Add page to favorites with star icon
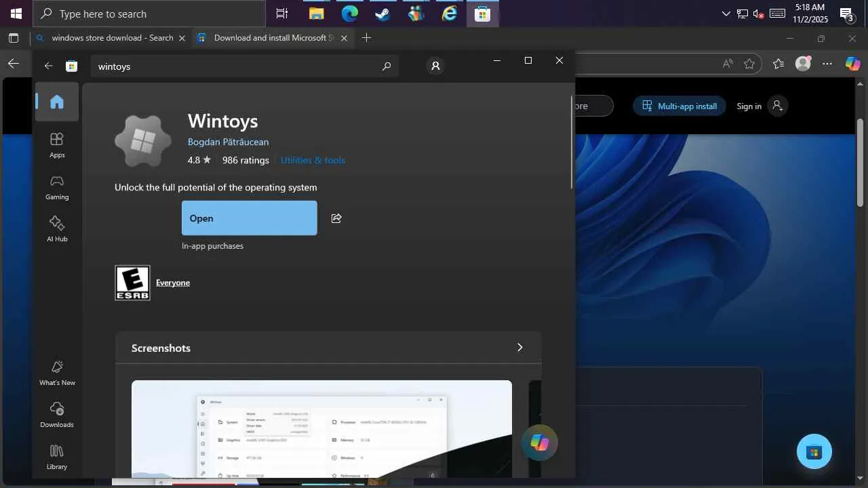Screen dimensions: 868x488 click(x=749, y=64)
